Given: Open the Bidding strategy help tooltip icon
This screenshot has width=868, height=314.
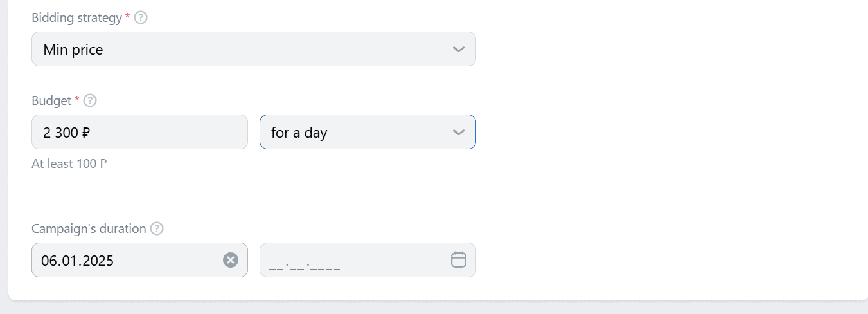Looking at the screenshot, I should pos(141,17).
